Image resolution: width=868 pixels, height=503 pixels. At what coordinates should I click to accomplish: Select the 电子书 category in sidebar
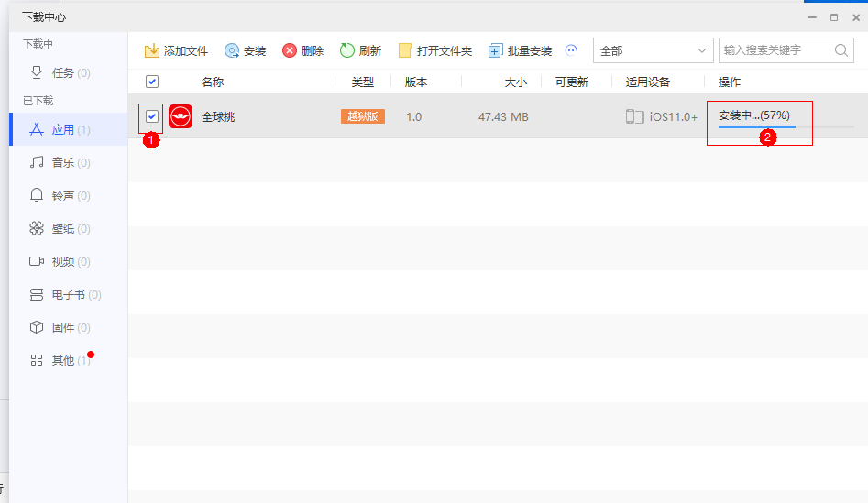[x=68, y=294]
